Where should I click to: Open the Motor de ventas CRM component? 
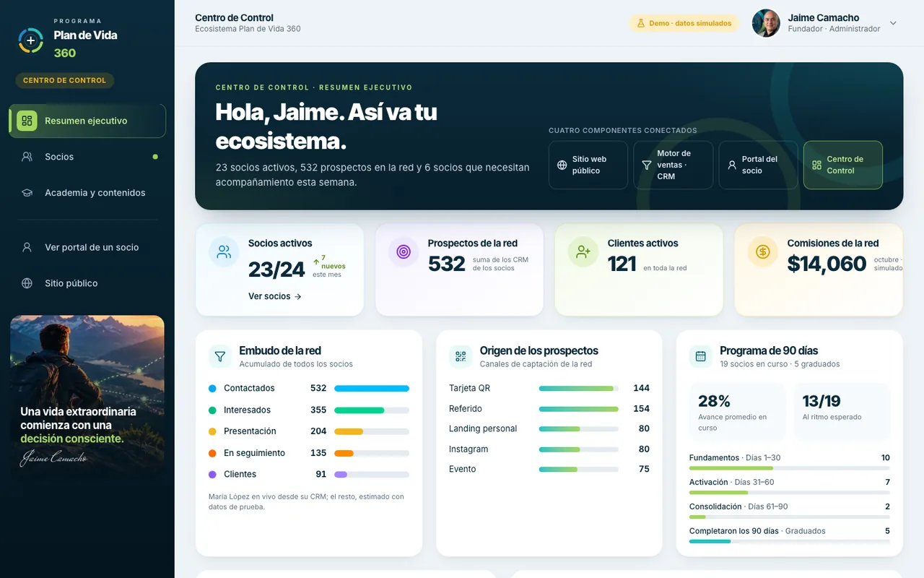(674, 165)
